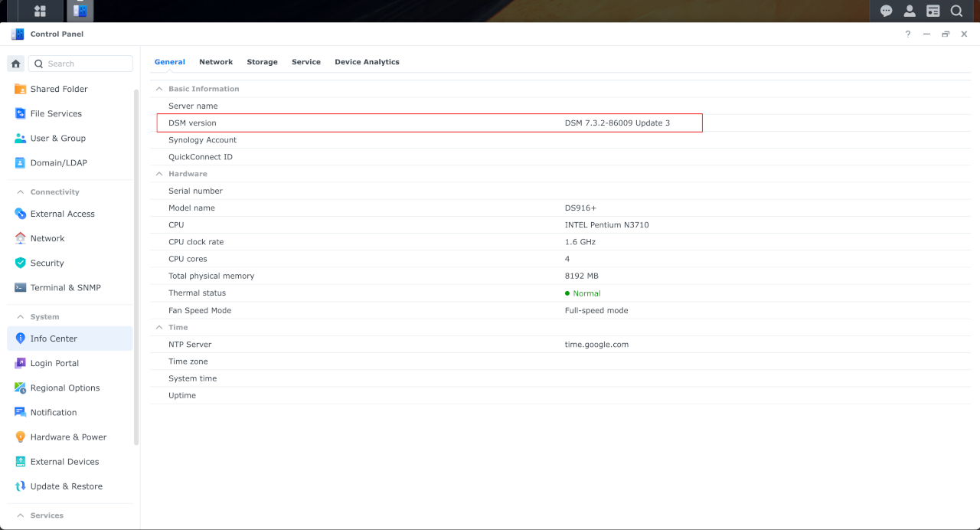Click the Time zone row label
Screen dimensions: 980x530
click(x=188, y=362)
